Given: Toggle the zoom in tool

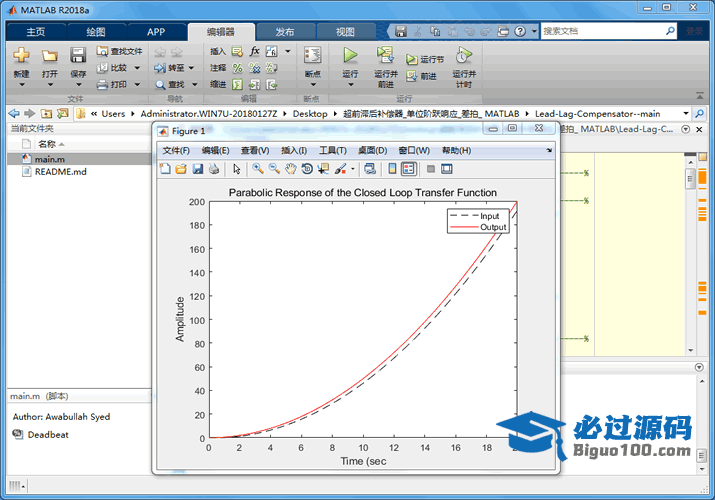Looking at the screenshot, I should [258, 169].
